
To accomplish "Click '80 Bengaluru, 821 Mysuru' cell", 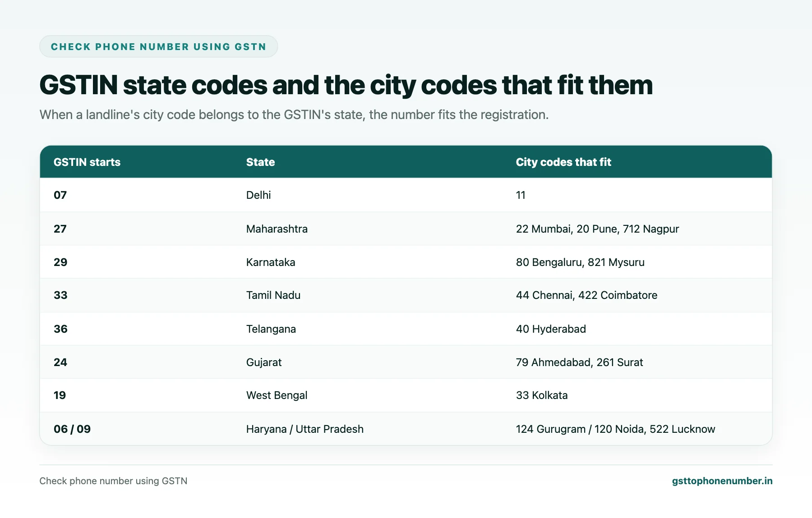I will [580, 262].
